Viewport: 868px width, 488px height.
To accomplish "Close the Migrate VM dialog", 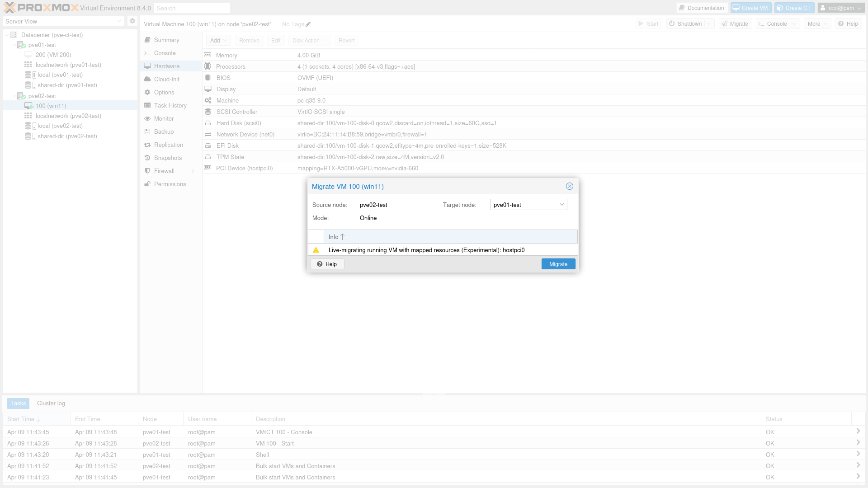I will 569,186.
